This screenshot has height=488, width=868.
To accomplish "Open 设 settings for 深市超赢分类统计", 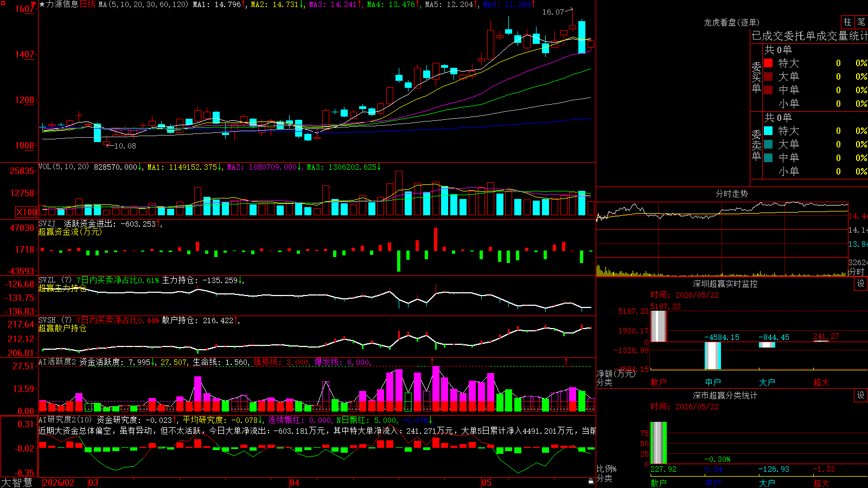I will (x=861, y=395).
